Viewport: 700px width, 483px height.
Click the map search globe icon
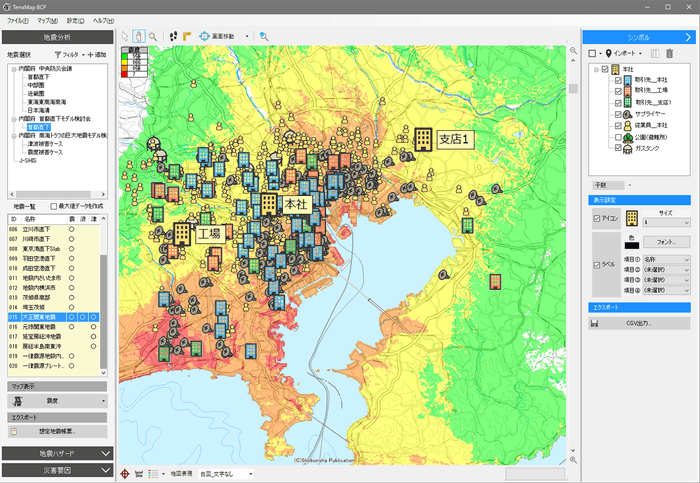coord(263,36)
